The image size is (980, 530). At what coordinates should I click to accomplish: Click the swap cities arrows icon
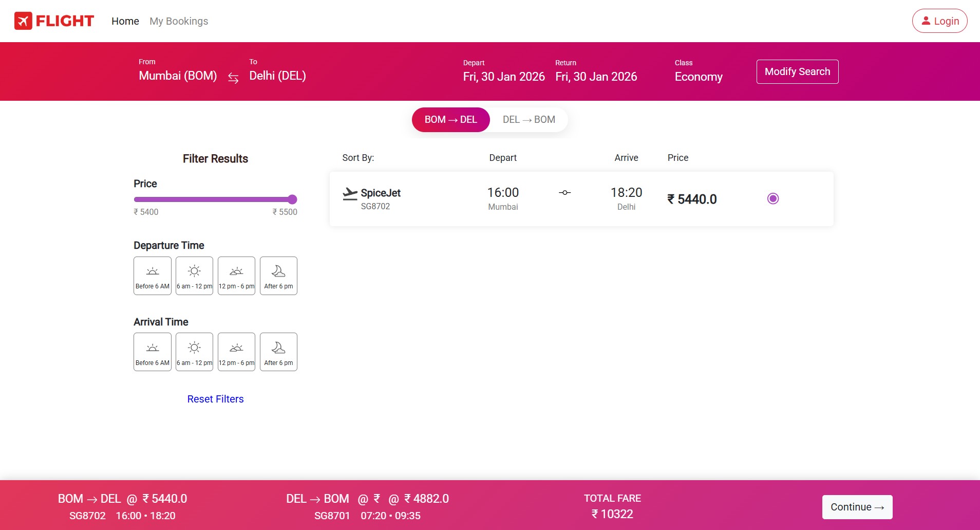(233, 77)
